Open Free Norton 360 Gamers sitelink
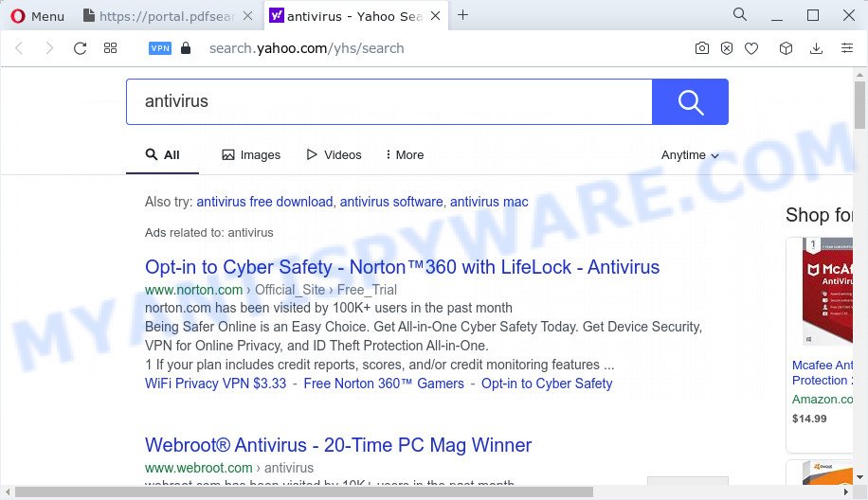Screen dimensions: 868x500 pos(384,384)
